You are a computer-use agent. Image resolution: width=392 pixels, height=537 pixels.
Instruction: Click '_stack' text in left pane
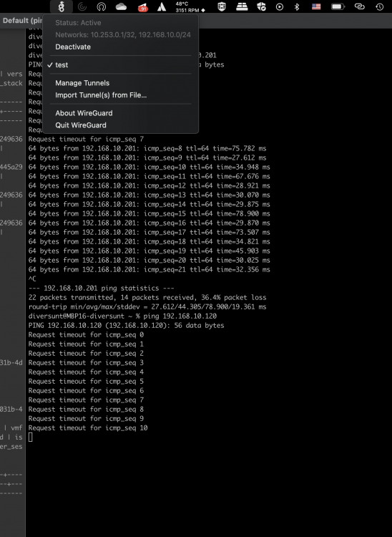[x=11, y=83]
